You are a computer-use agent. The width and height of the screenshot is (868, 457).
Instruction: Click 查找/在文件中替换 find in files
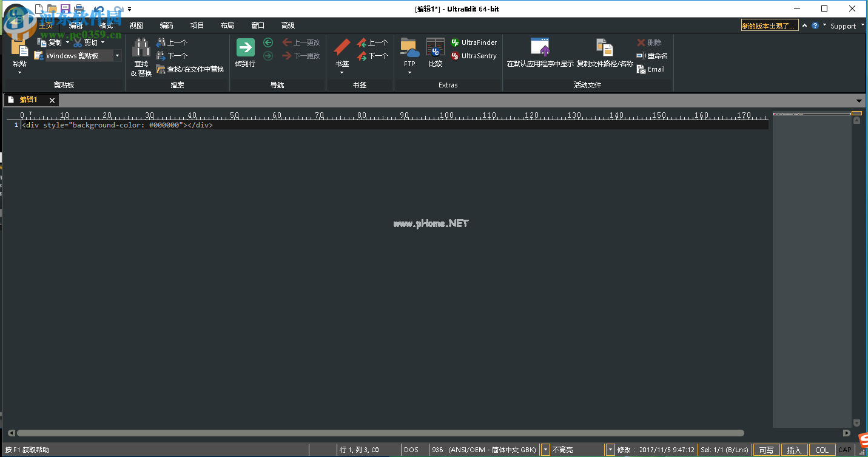(x=190, y=69)
